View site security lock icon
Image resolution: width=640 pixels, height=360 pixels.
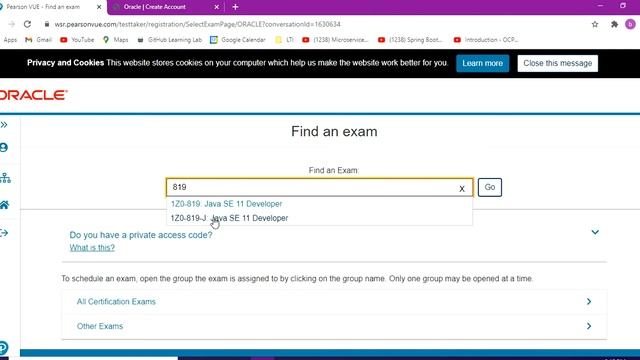[x=47, y=24]
